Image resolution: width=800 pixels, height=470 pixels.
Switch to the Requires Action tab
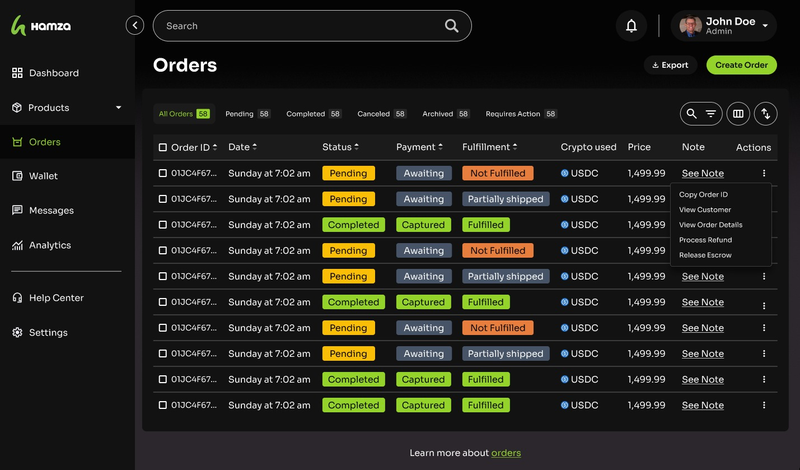point(521,114)
